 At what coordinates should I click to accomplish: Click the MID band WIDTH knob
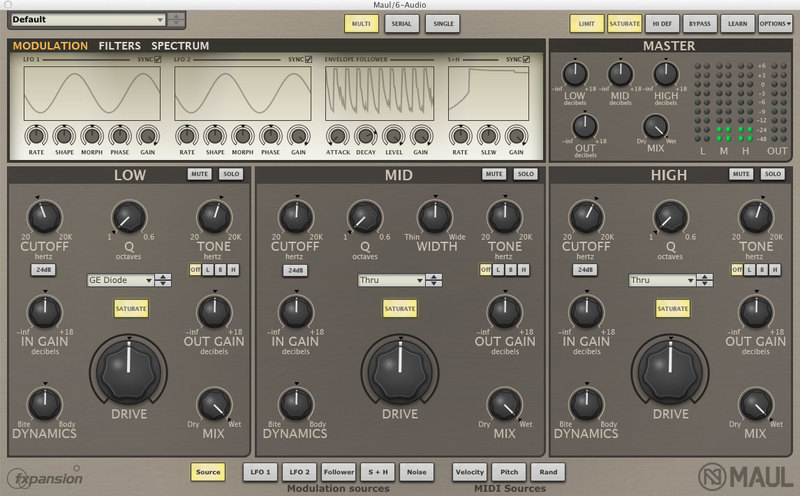coord(435,216)
